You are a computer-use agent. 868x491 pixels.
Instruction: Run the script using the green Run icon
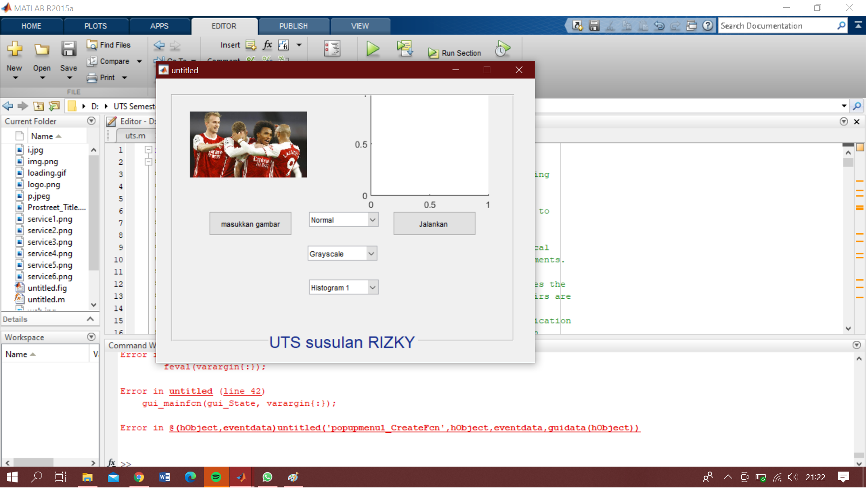[372, 49]
